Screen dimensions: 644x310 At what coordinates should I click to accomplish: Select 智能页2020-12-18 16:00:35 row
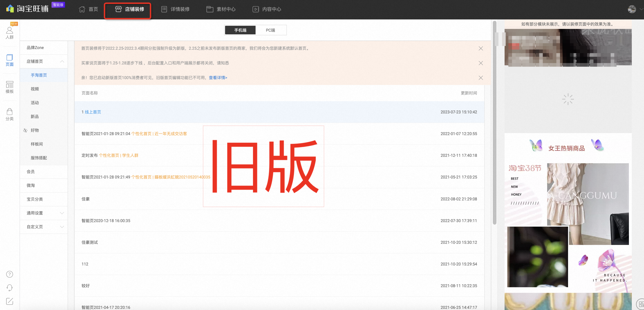279,221
